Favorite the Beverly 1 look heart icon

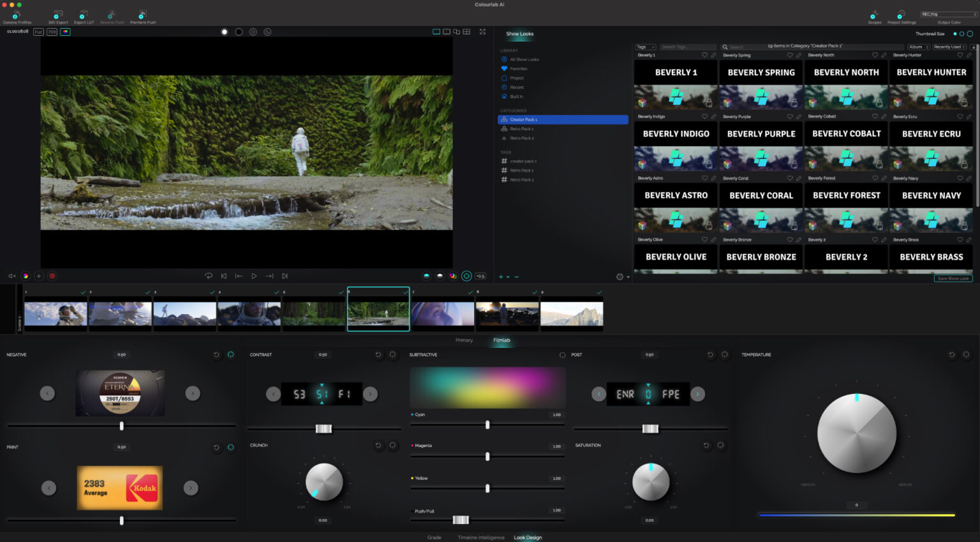point(705,55)
